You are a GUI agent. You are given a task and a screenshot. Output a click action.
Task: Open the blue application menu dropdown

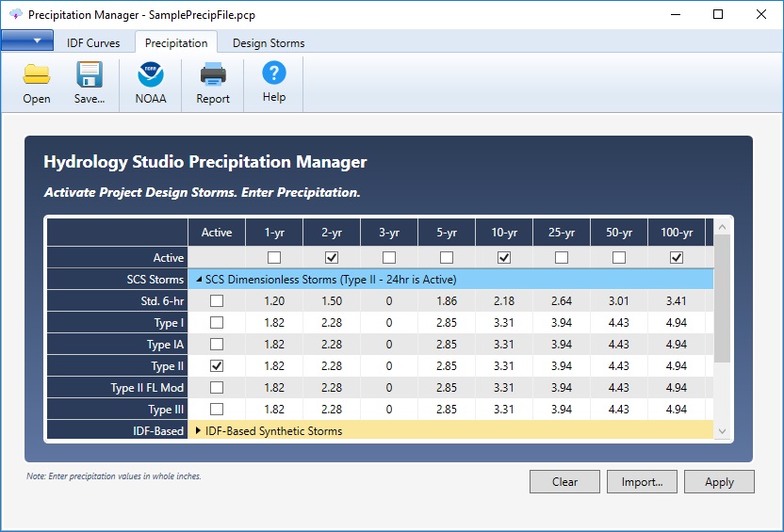coord(27,40)
